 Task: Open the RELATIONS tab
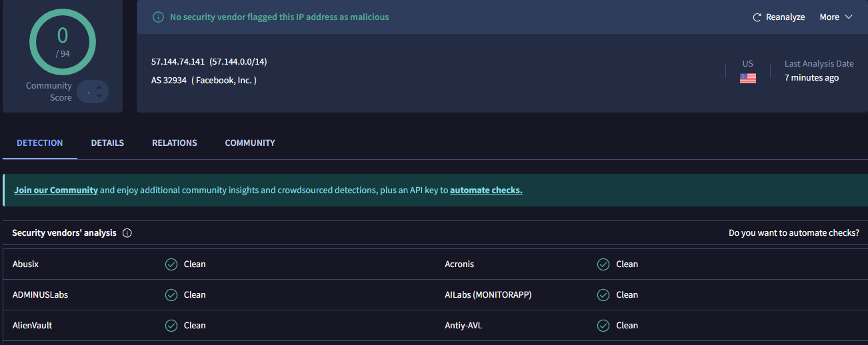(174, 143)
